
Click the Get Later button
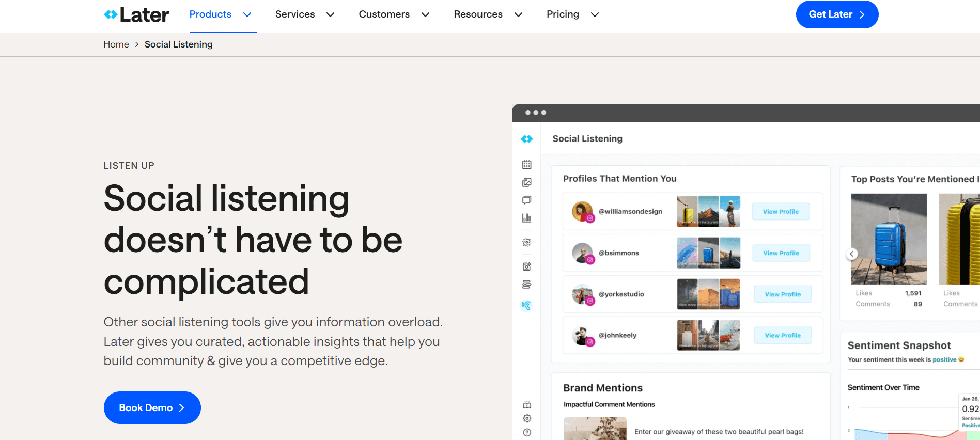click(837, 14)
